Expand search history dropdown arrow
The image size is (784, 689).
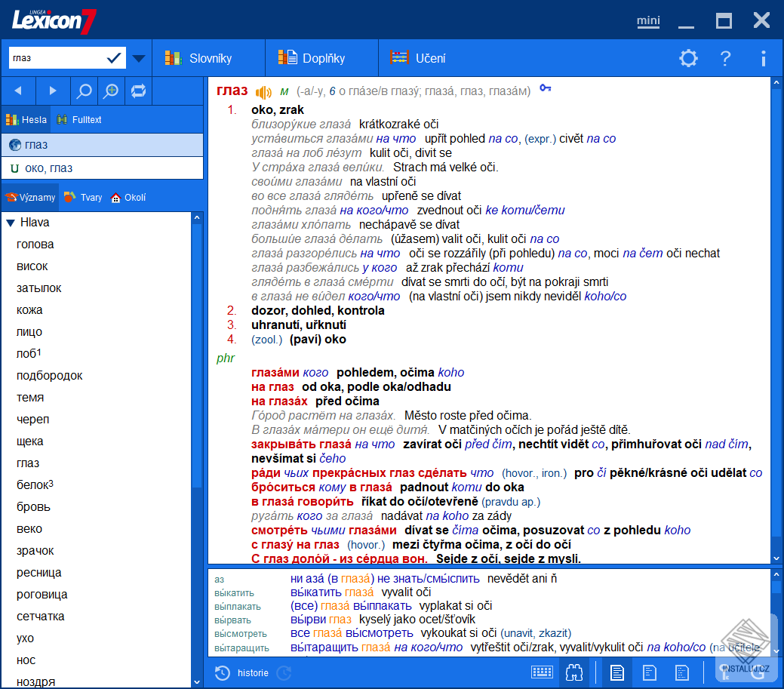pyautogui.click(x=139, y=59)
